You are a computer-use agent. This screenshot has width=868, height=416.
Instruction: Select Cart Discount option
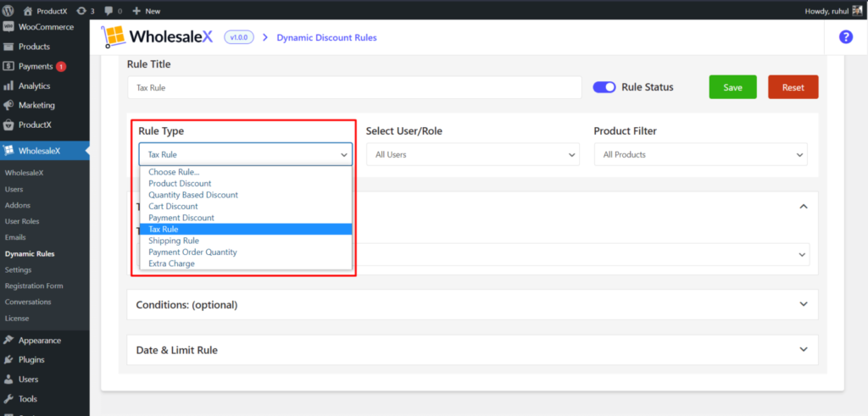pos(246,207)
